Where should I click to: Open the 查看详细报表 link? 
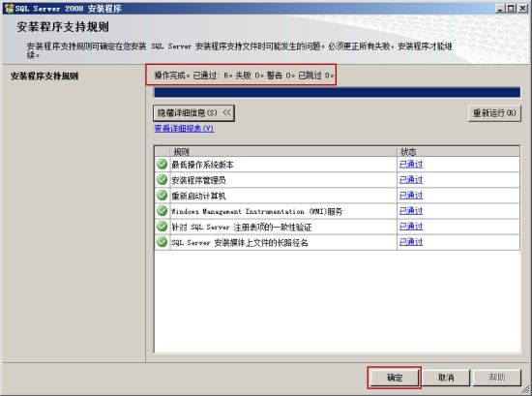184,129
